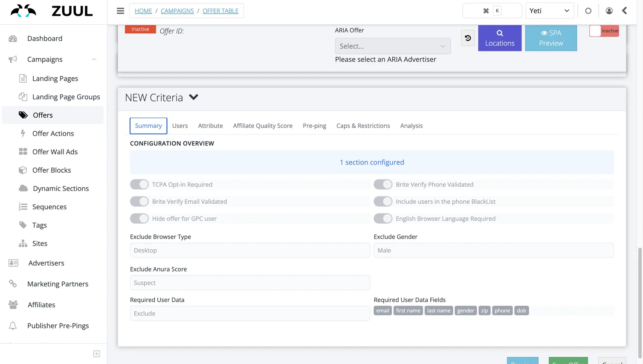
Task: Switch to the Caps & Restrictions tab
Action: point(363,126)
